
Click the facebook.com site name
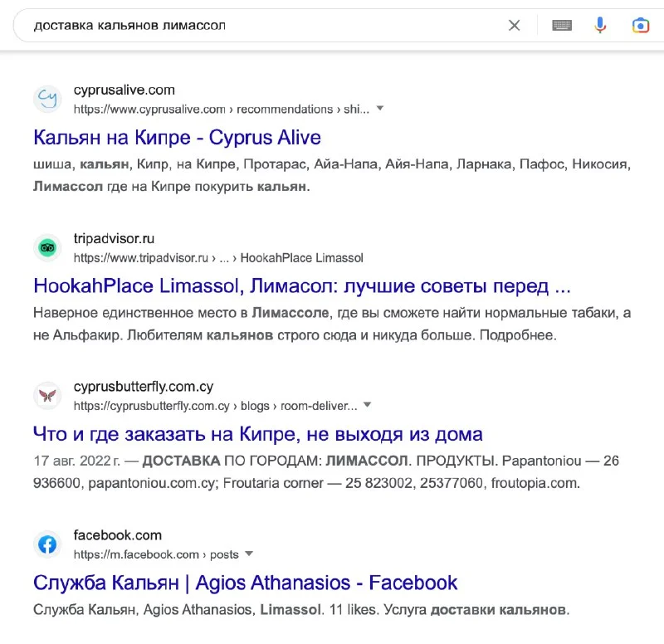pos(117,535)
